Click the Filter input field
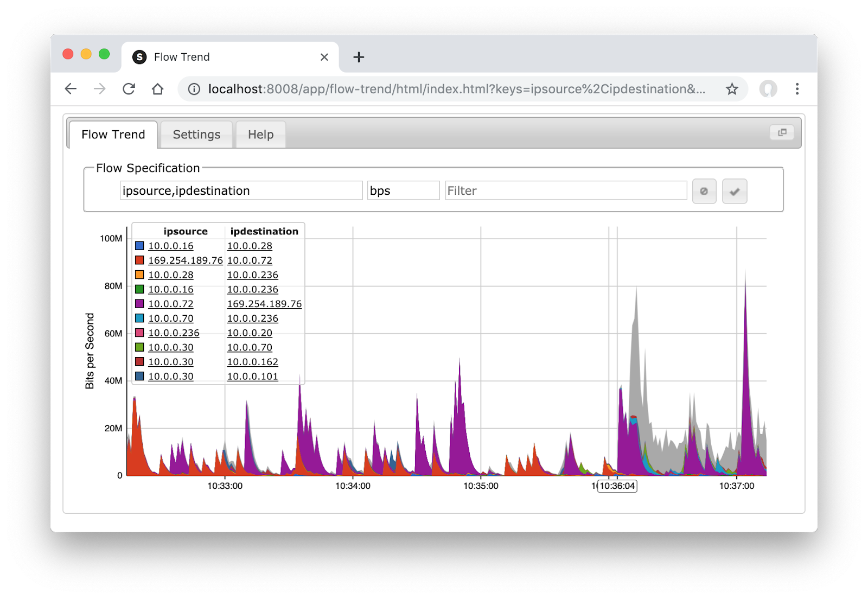This screenshot has height=599, width=868. coord(566,190)
